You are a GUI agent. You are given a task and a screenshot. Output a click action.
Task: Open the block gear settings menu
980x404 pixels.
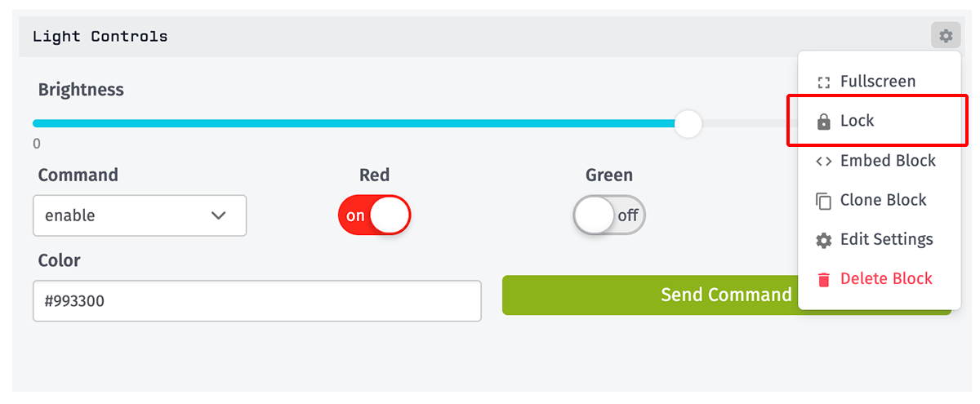[945, 36]
